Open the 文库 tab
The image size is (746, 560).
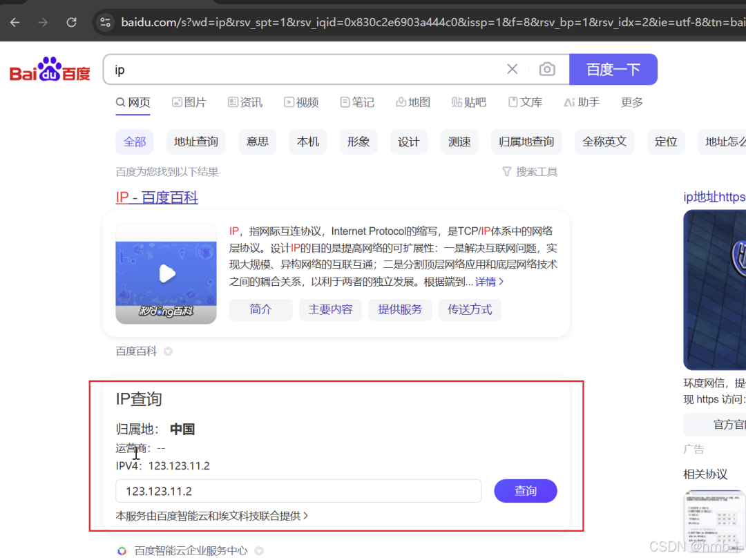pos(525,102)
